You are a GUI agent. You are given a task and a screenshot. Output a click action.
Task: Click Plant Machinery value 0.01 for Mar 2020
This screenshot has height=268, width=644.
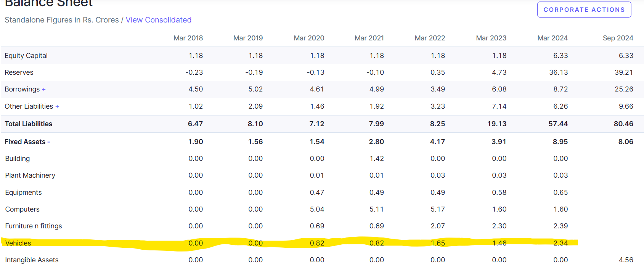pyautogui.click(x=317, y=175)
